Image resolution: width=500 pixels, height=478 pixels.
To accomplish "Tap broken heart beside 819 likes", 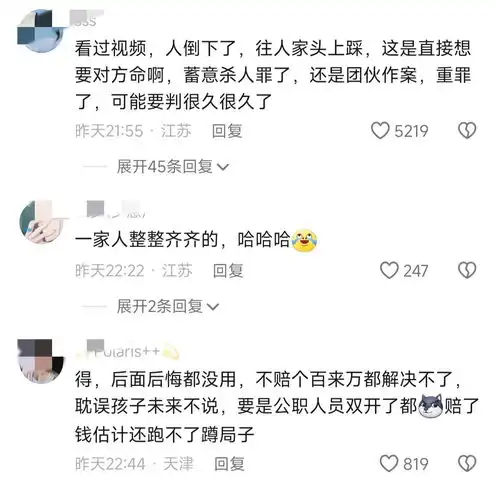I will [x=467, y=463].
